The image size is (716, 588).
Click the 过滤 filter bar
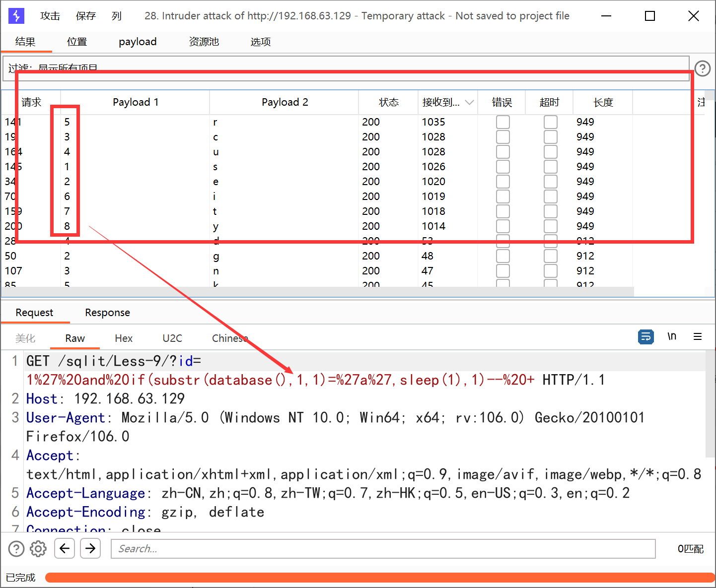click(x=346, y=68)
